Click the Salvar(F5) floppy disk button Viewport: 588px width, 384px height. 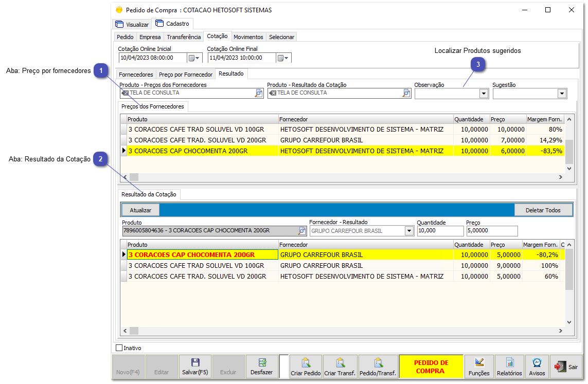pos(195,367)
